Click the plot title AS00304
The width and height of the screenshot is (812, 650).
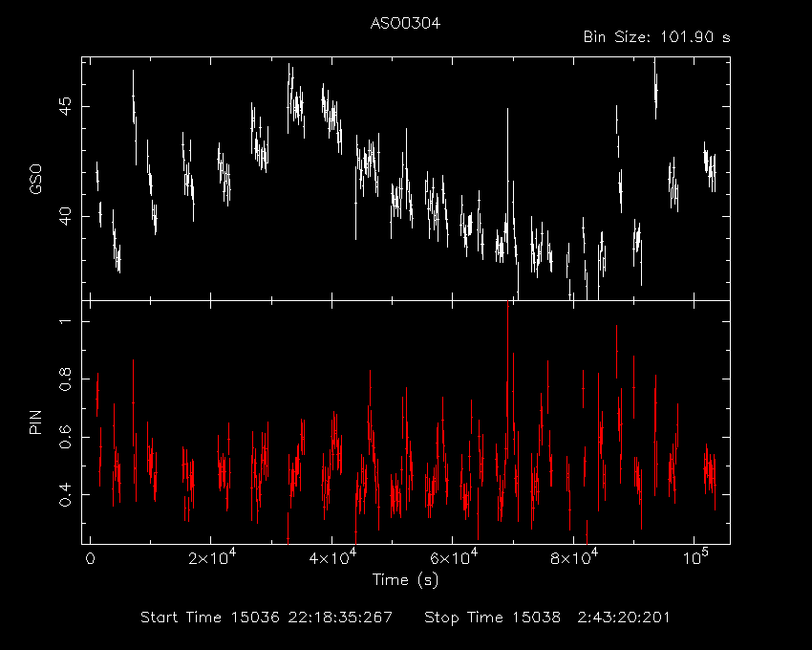405,23
